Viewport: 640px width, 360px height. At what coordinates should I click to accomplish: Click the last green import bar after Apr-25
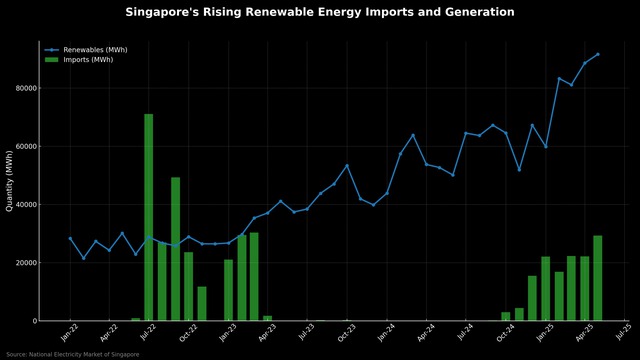[x=598, y=278]
